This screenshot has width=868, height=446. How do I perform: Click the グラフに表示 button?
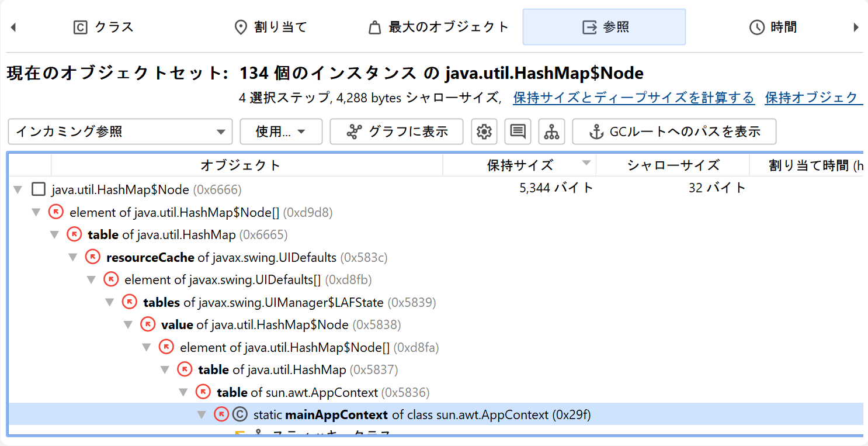pyautogui.click(x=397, y=132)
